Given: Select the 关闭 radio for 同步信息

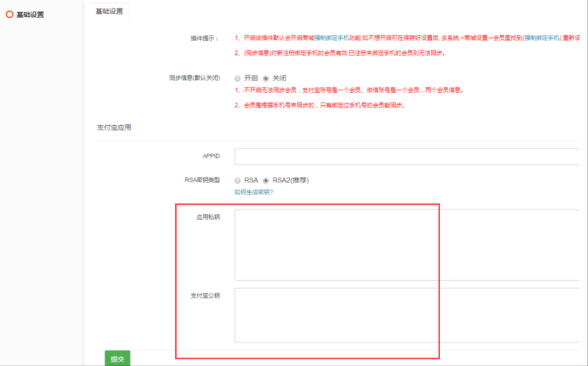Looking at the screenshot, I should [x=266, y=78].
